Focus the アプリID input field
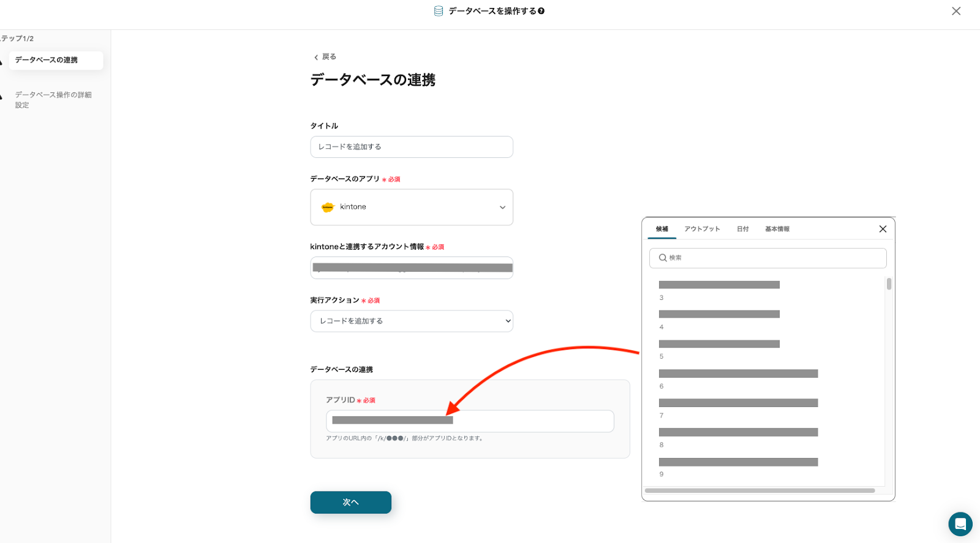980x543 pixels. pyautogui.click(x=470, y=421)
